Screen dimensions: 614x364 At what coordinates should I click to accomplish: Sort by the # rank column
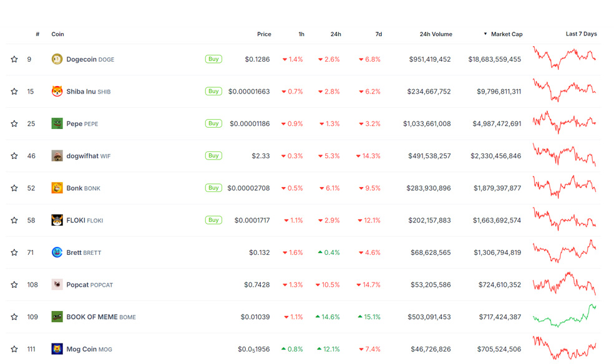37,34
